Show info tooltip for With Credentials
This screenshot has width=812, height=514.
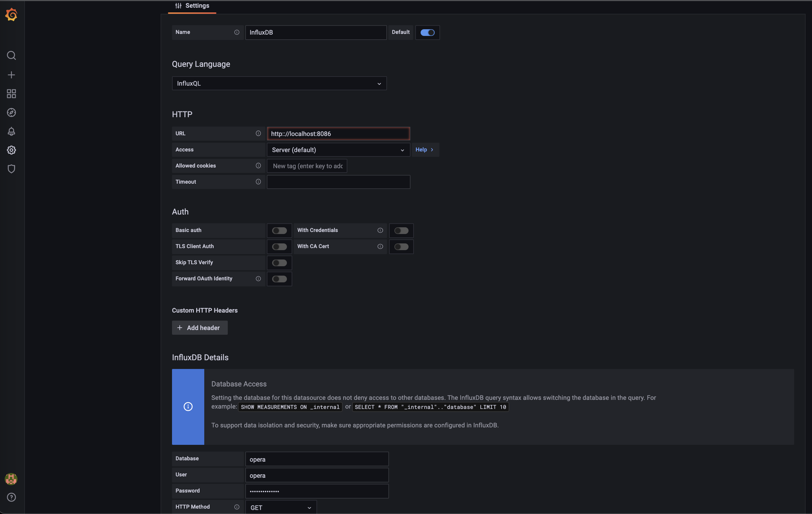click(x=380, y=230)
